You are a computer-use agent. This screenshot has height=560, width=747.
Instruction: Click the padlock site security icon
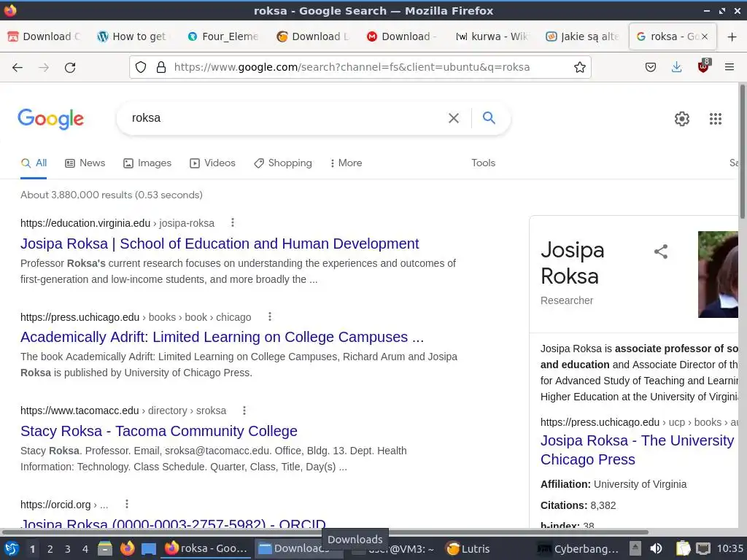161,67
